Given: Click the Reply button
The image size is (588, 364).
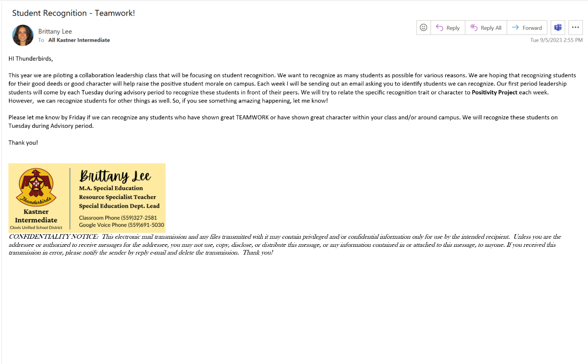Looking at the screenshot, I should click(x=448, y=28).
